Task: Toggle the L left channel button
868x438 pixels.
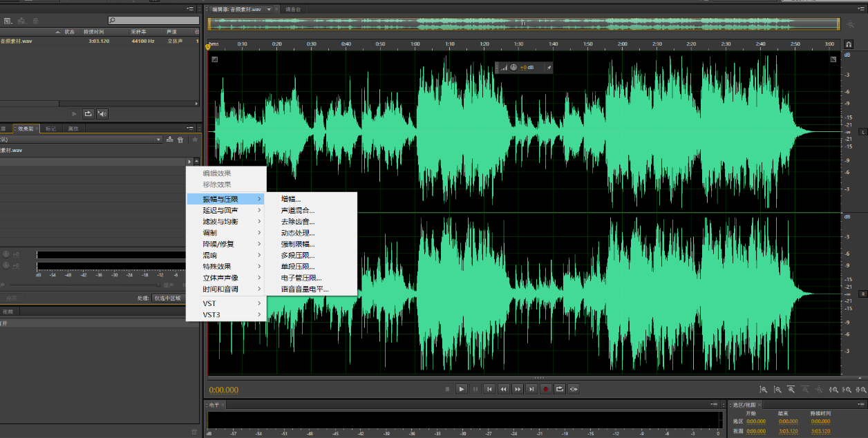Action: point(862,131)
